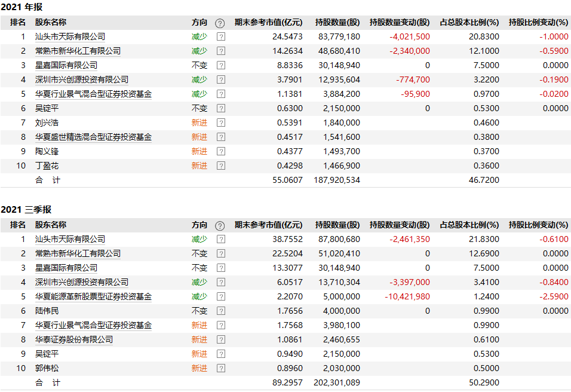571x392 pixels.
Task: Select the name 陆伟民
Action: [x=47, y=311]
